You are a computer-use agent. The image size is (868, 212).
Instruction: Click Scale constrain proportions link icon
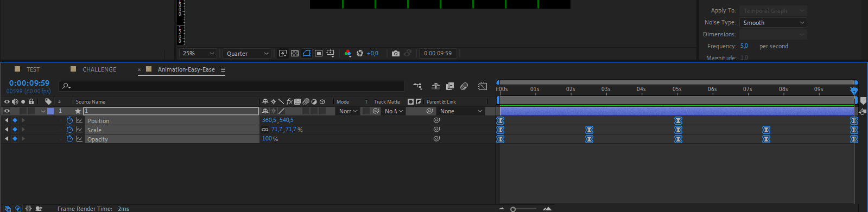265,130
